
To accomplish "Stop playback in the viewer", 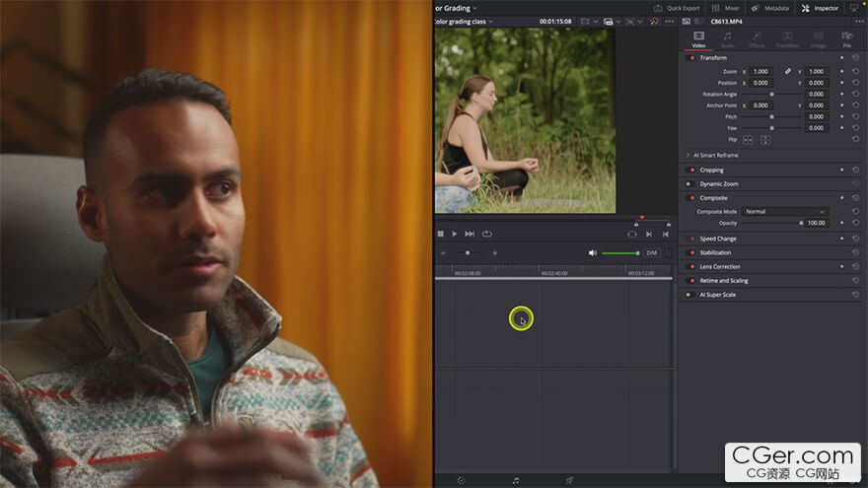I will 441,234.
